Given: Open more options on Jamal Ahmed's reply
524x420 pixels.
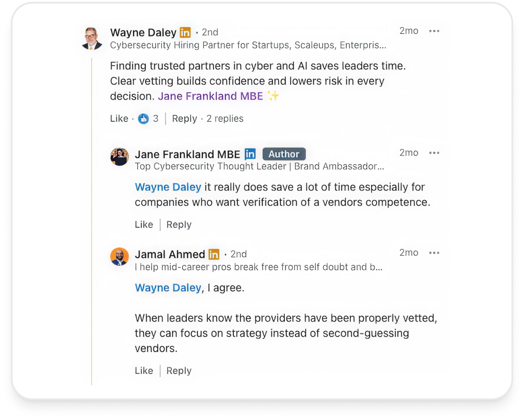Looking at the screenshot, I should pos(434,253).
